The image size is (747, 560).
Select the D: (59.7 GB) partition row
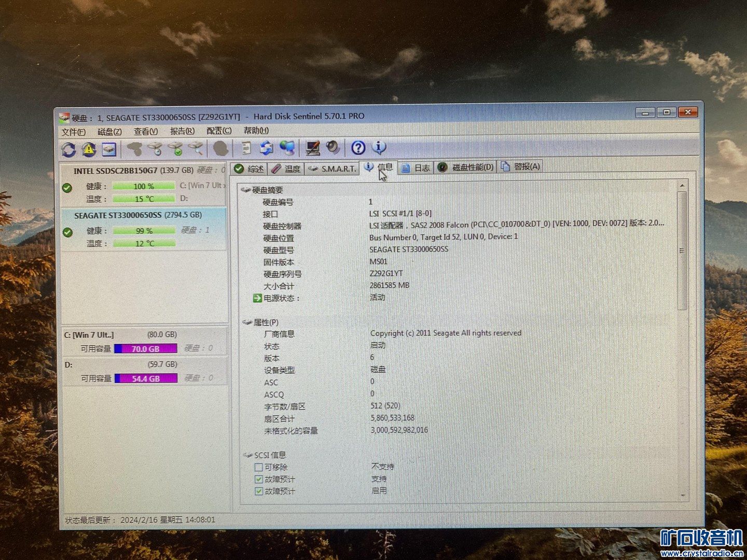145,371
